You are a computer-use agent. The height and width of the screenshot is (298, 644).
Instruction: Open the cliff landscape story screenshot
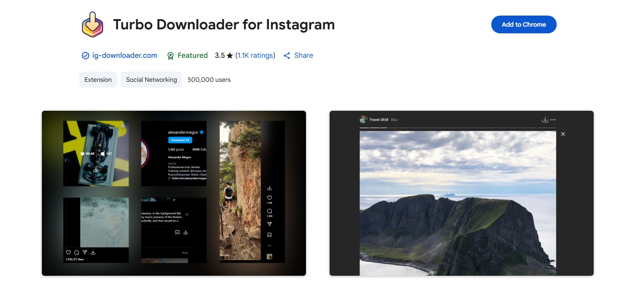tap(461, 193)
